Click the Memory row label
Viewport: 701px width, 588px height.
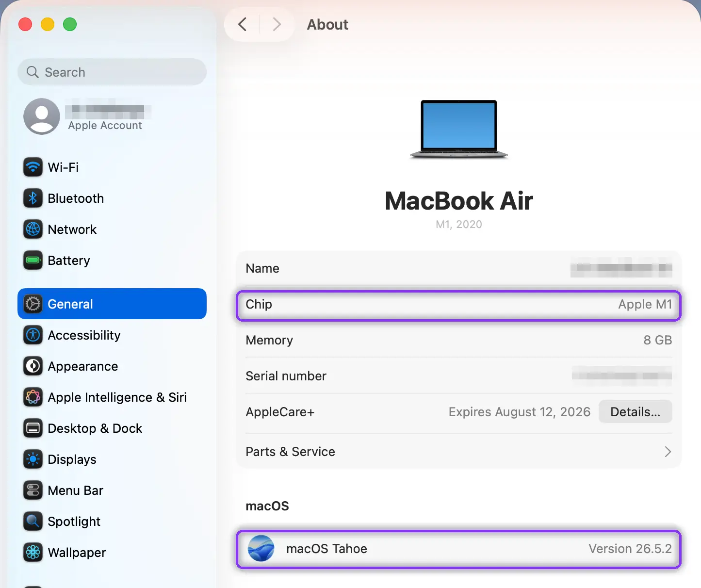(x=269, y=340)
